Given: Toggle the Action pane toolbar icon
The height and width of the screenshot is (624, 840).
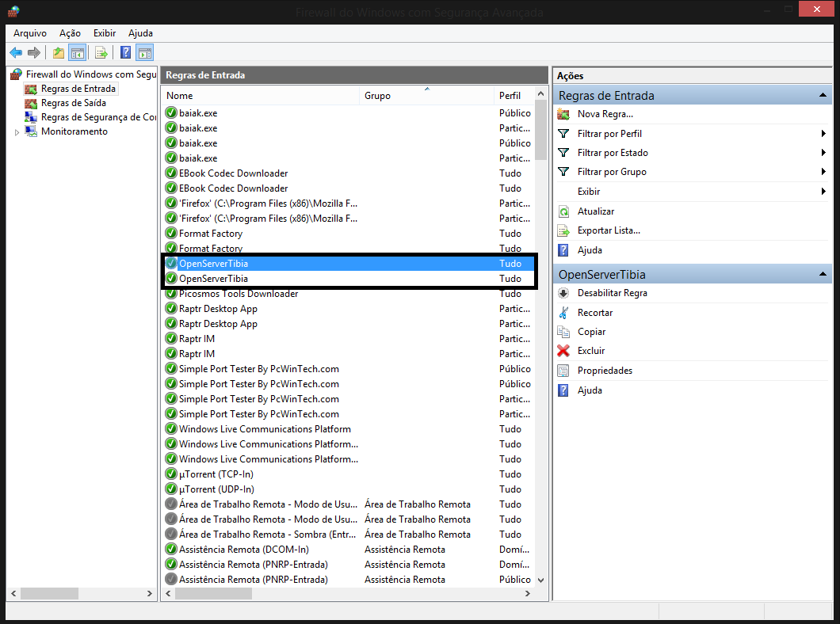Looking at the screenshot, I should [x=145, y=52].
